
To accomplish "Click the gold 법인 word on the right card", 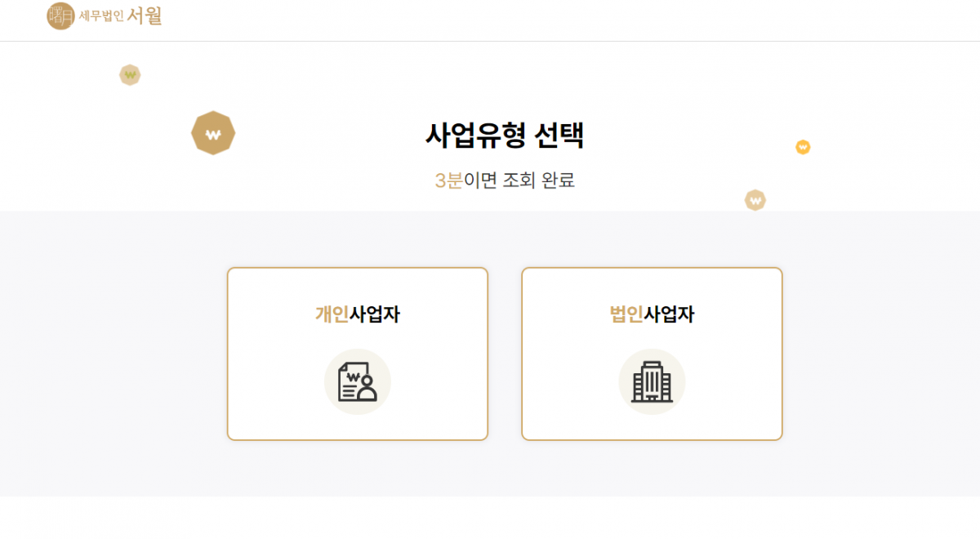I will tap(626, 314).
